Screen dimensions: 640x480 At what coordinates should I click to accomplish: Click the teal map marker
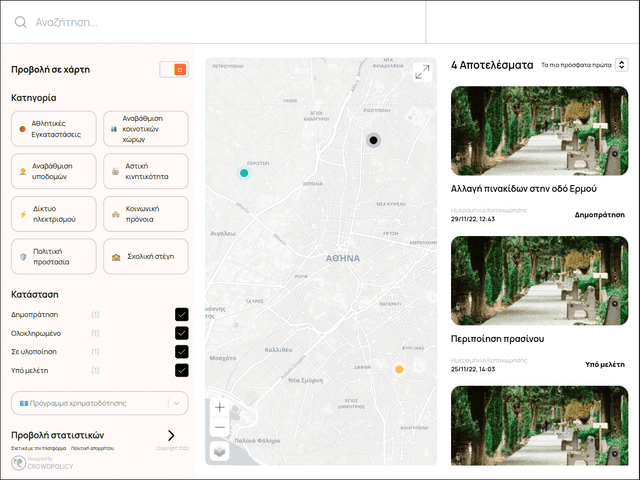pos(244,173)
